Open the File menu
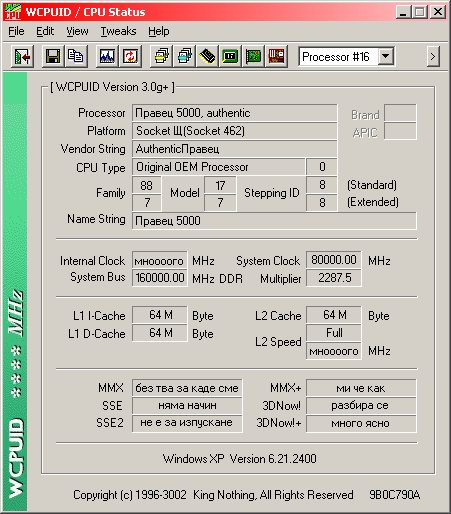This screenshot has width=451, height=514. (16, 31)
